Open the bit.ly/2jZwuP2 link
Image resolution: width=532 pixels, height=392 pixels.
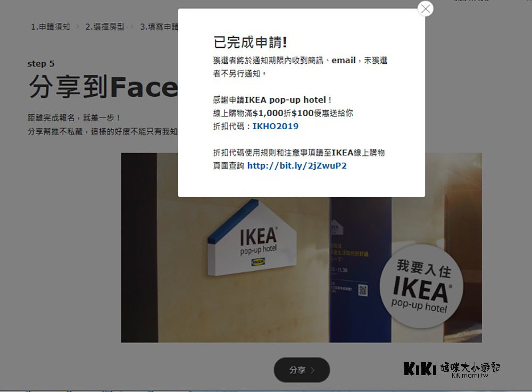297,166
